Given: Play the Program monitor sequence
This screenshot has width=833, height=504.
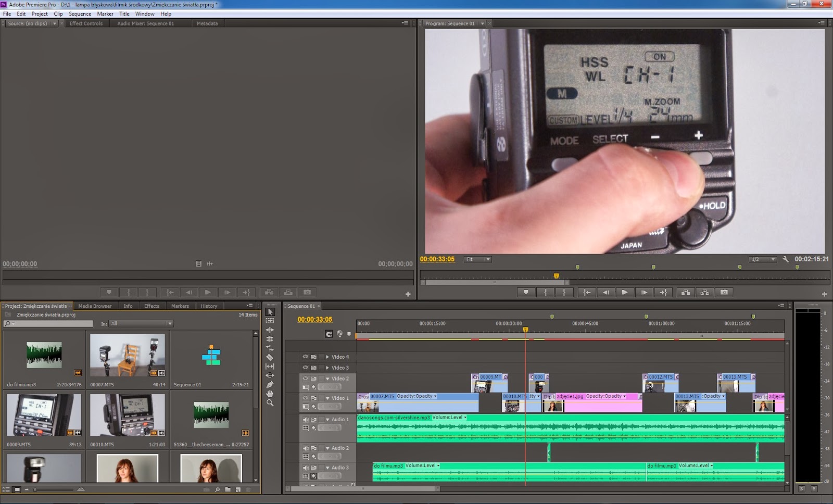Looking at the screenshot, I should [625, 292].
